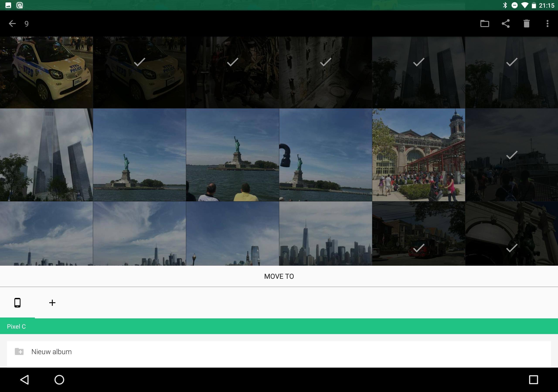Select the unselected NYPD smart car photo
The width and height of the screenshot is (558, 392).
[x=46, y=72]
